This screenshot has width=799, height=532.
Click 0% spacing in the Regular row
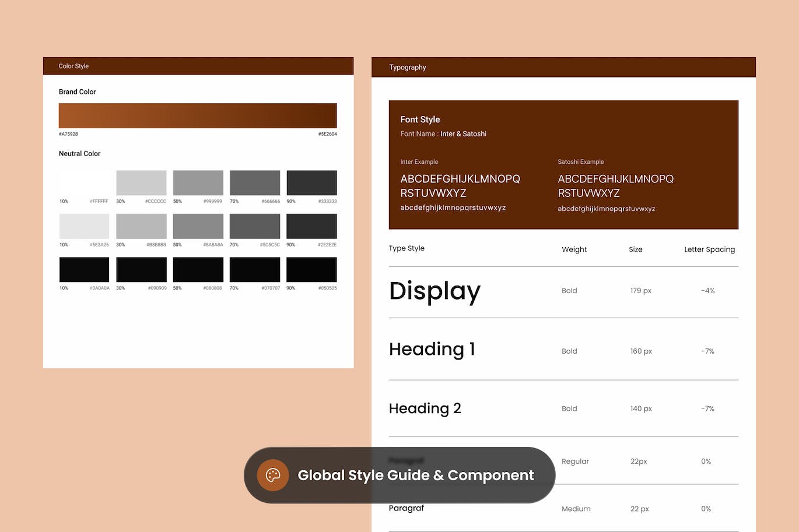coord(706,461)
